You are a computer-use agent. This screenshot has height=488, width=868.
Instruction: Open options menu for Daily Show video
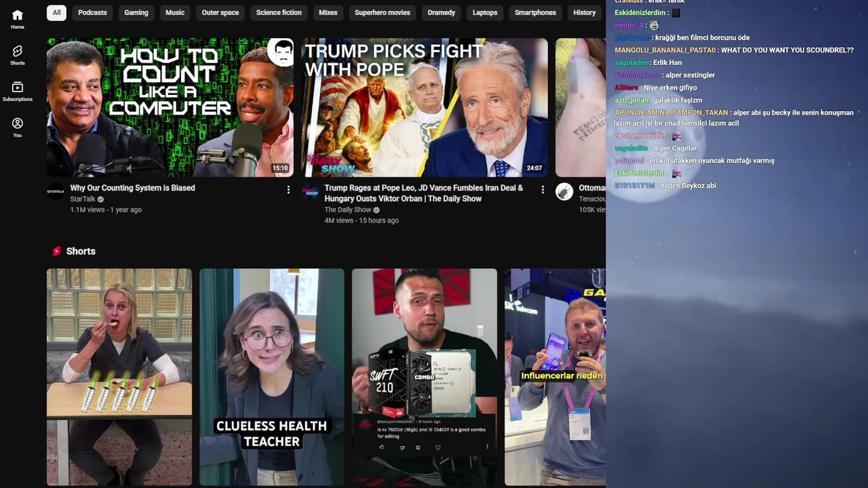click(542, 190)
